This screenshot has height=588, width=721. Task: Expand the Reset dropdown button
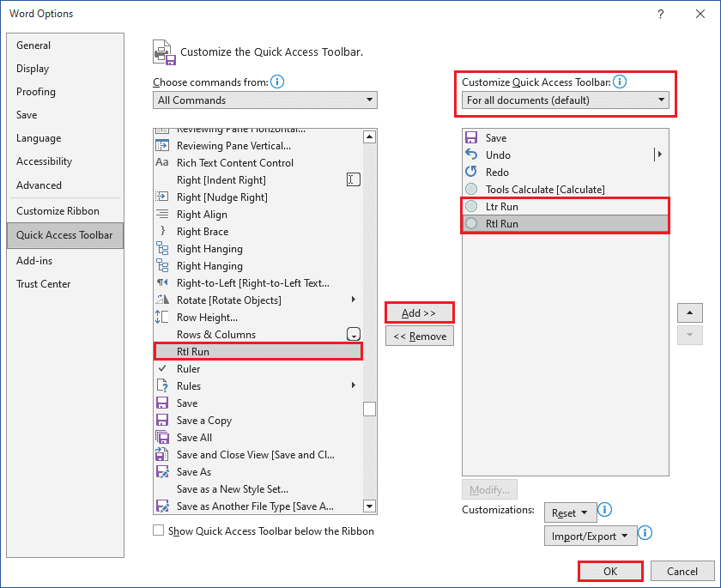click(568, 512)
